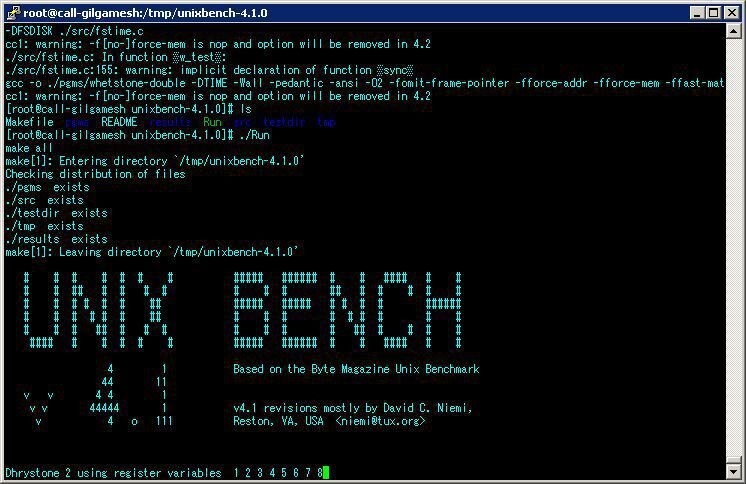
Task: Click the blue testdir directory name
Action: (284, 122)
